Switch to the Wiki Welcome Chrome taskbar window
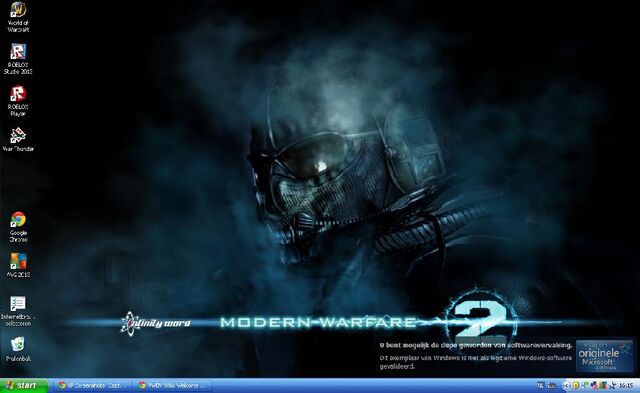 tap(173, 385)
